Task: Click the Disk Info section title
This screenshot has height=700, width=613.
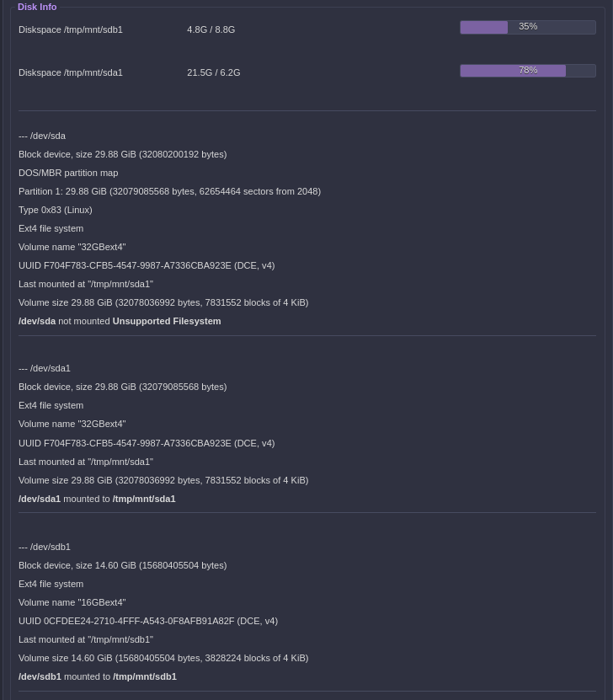Action: click(x=37, y=7)
